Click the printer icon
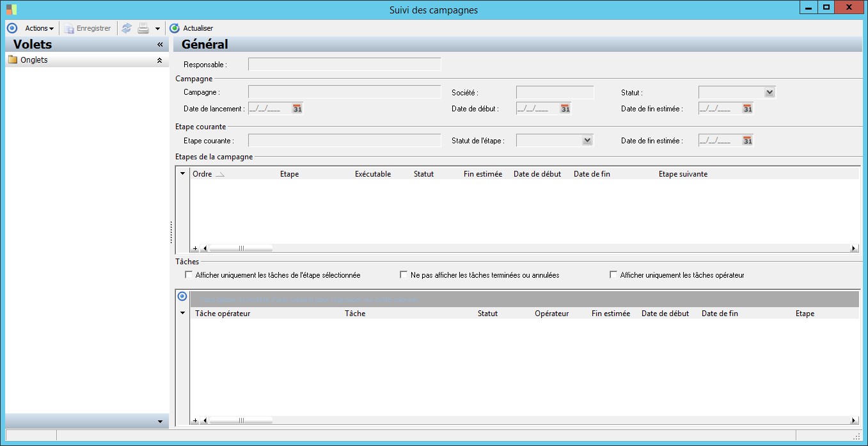 coord(143,28)
